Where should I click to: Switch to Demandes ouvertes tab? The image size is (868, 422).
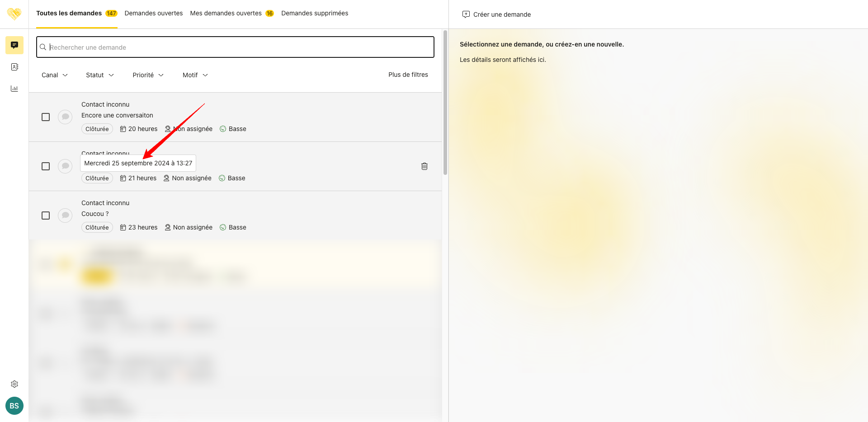(154, 14)
